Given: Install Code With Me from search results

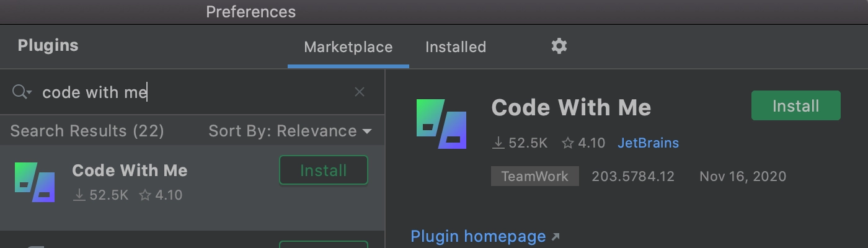Looking at the screenshot, I should point(324,170).
